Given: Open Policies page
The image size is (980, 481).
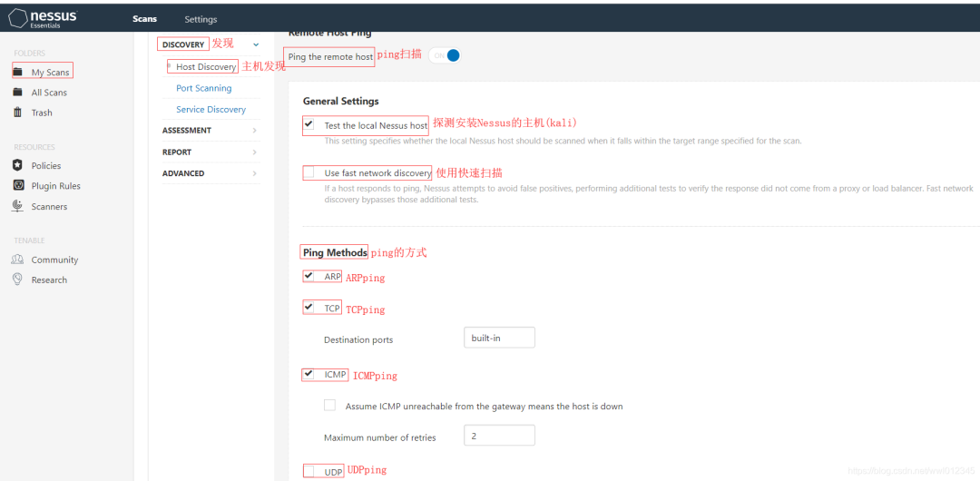Looking at the screenshot, I should click(46, 166).
